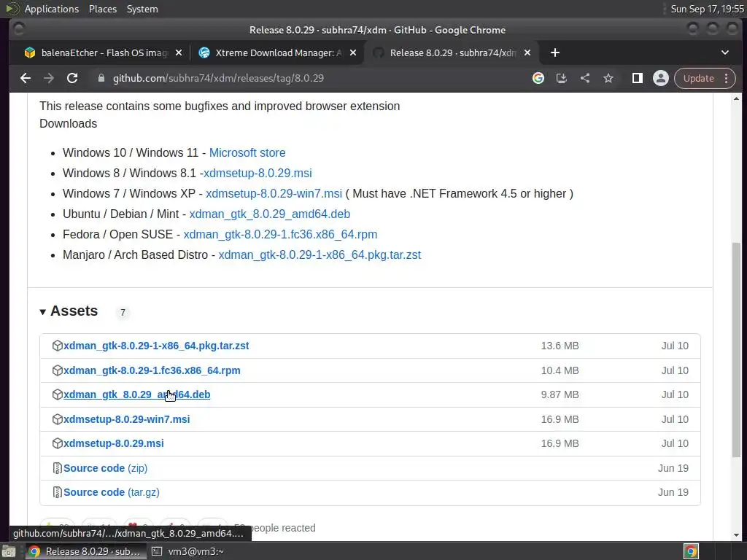The width and height of the screenshot is (747, 560).
Task: Click the clock showing Sun Sep 17
Action: [707, 9]
